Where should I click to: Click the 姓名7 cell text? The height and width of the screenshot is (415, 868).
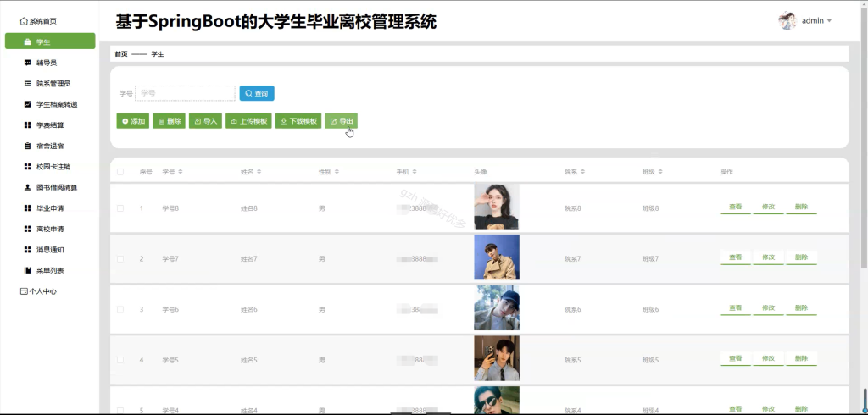pyautogui.click(x=249, y=259)
